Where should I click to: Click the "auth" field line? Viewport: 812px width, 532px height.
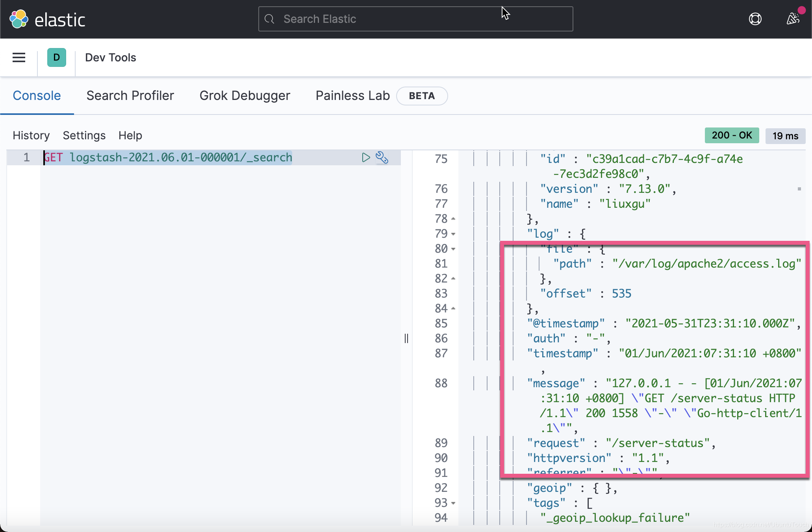(569, 338)
